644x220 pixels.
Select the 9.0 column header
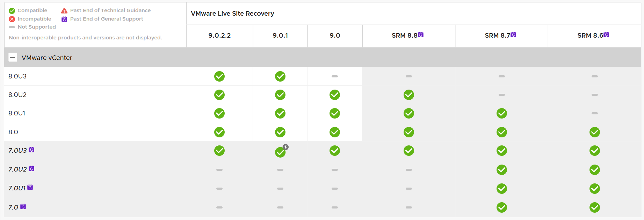click(335, 36)
